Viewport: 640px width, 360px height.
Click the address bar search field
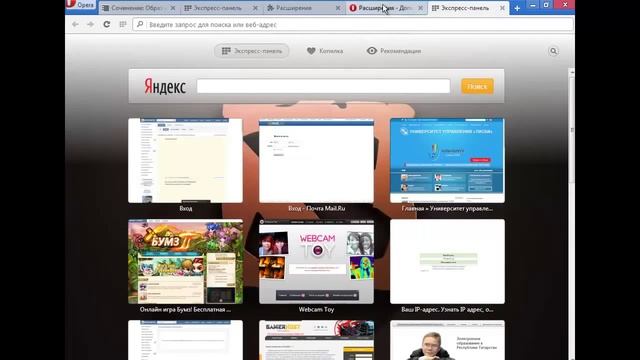pyautogui.click(x=353, y=24)
